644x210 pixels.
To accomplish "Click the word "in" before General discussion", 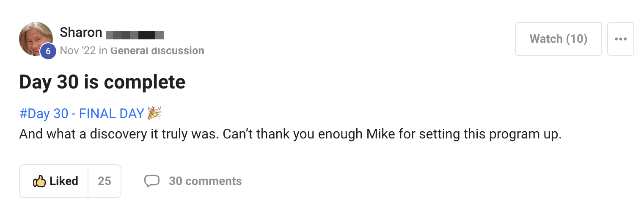I will [103, 51].
